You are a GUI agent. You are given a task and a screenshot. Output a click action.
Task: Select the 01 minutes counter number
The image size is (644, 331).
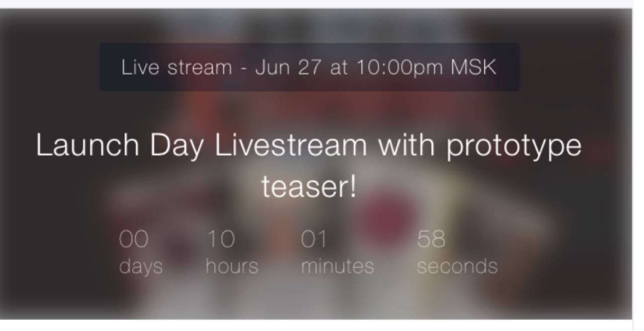coord(314,239)
